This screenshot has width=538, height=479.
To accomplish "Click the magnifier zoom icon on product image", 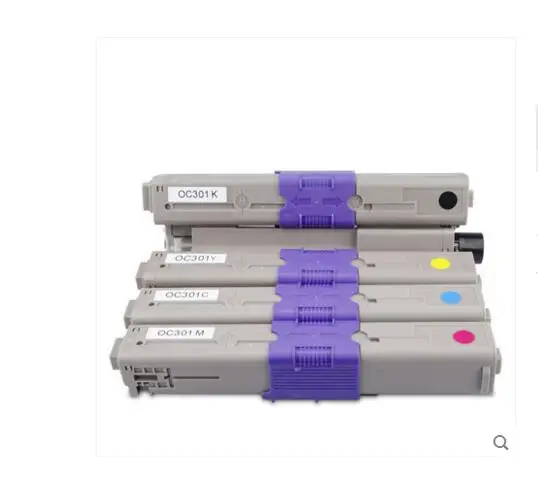I will point(501,442).
